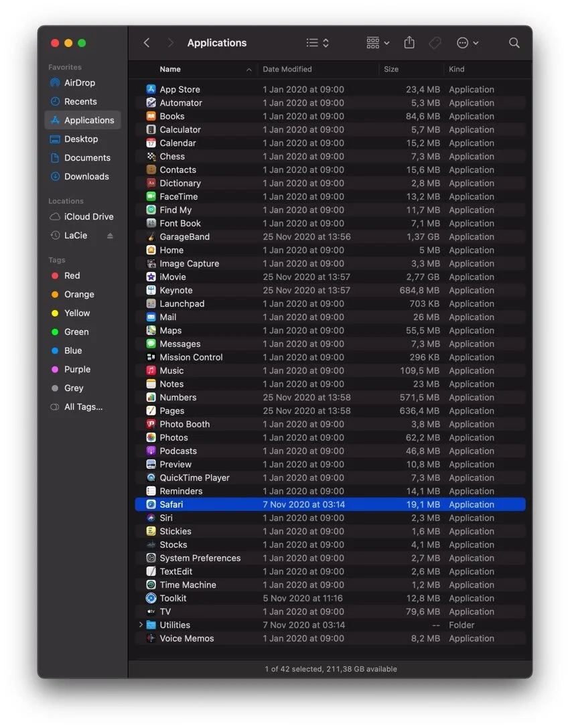Screen dimensions: 570x728
Task: Open Recents in the sidebar
Action: 82,101
